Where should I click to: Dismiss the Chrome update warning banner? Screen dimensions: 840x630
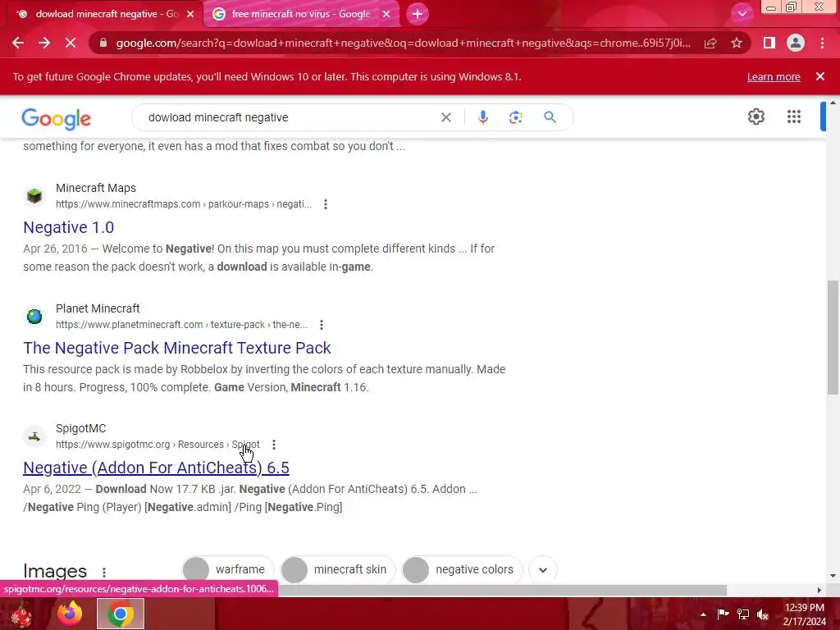(x=819, y=76)
